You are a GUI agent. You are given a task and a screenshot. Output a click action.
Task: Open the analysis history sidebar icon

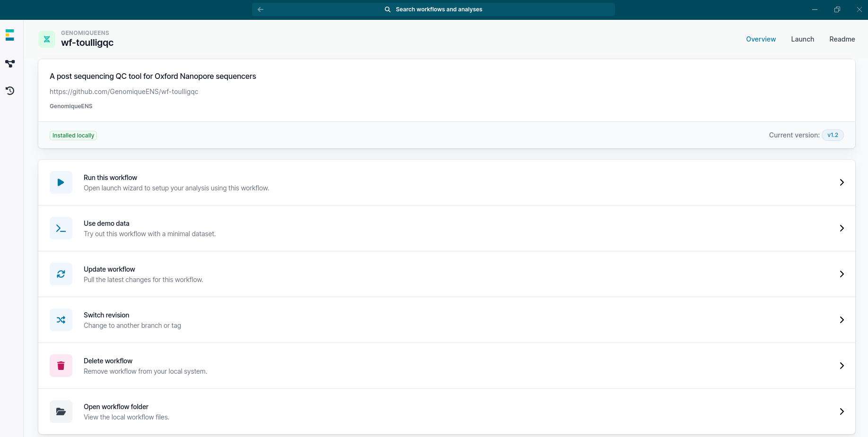[10, 91]
